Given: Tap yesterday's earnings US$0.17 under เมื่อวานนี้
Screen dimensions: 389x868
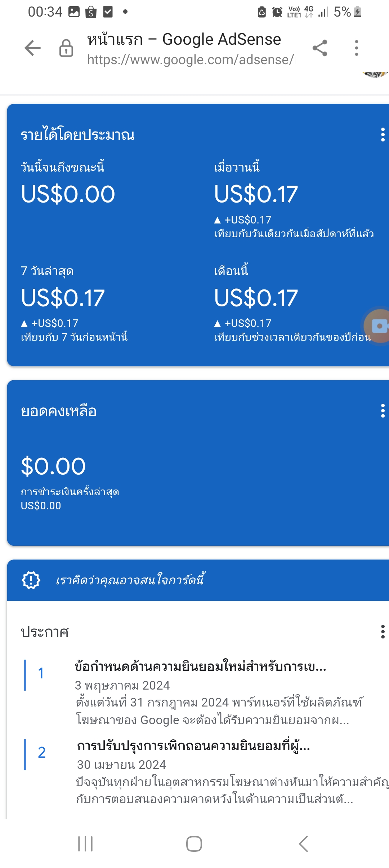Looking at the screenshot, I should click(256, 194).
